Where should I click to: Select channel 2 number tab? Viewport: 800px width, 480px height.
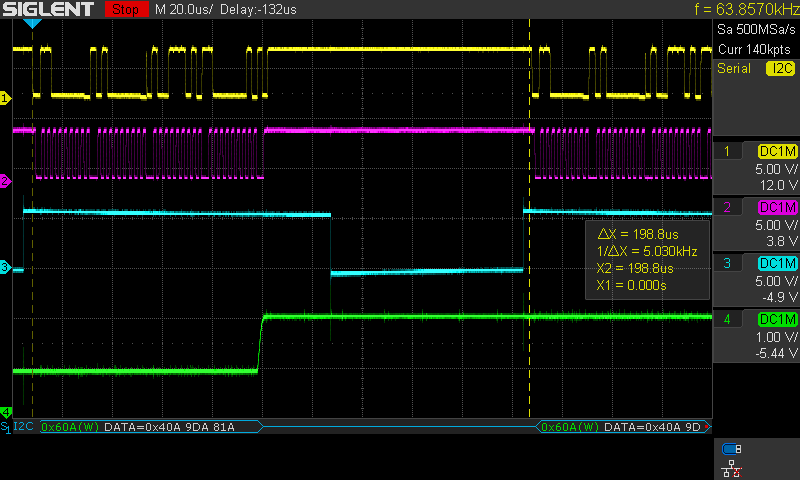click(728, 207)
